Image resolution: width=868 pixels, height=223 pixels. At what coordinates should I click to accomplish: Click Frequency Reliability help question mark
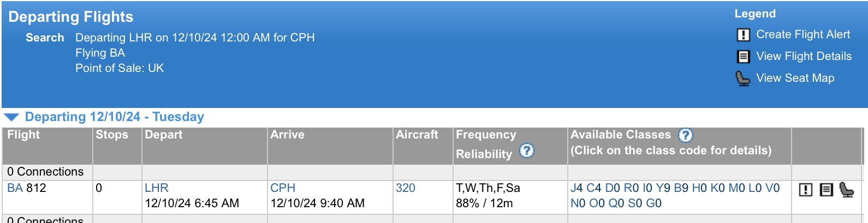pos(527,150)
